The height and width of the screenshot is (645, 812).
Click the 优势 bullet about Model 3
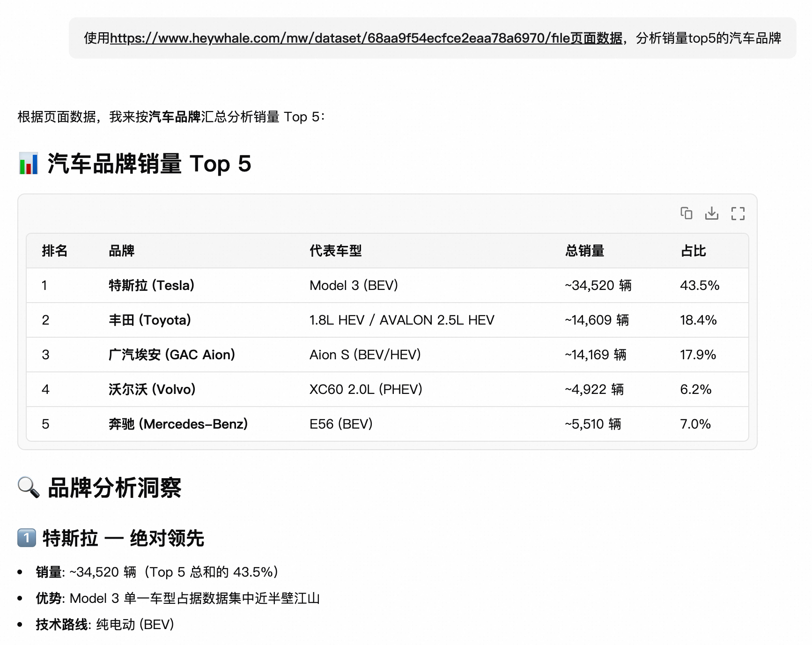[178, 598]
